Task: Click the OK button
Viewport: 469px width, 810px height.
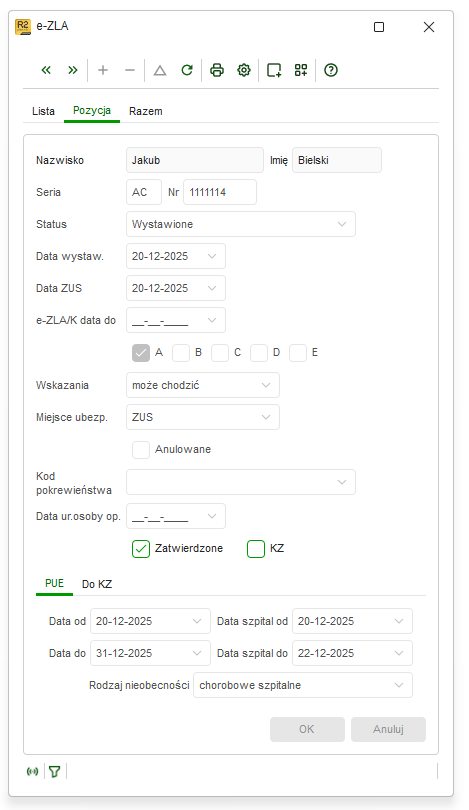Action: click(x=307, y=729)
